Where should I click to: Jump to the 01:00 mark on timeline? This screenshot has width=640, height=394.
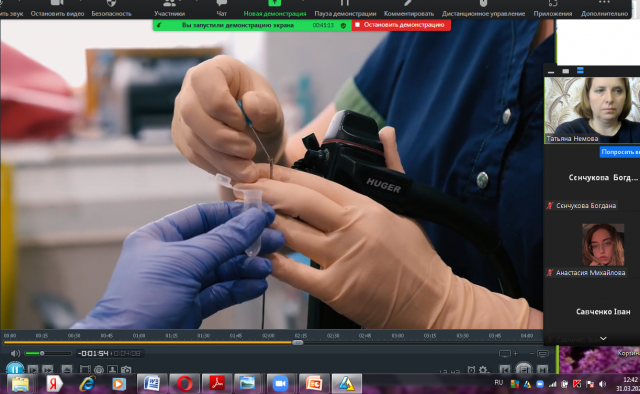[x=139, y=336]
